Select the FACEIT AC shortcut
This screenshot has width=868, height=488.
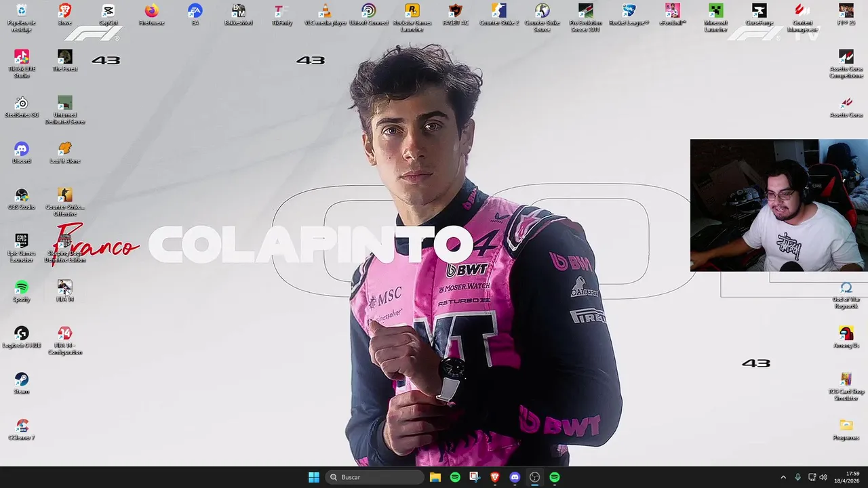tap(455, 14)
